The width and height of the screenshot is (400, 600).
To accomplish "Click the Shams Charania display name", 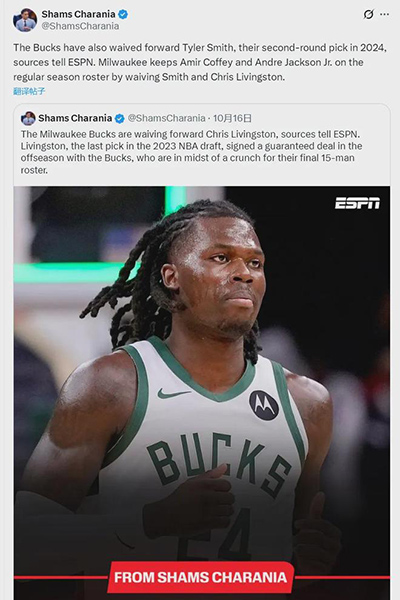I will [78, 14].
